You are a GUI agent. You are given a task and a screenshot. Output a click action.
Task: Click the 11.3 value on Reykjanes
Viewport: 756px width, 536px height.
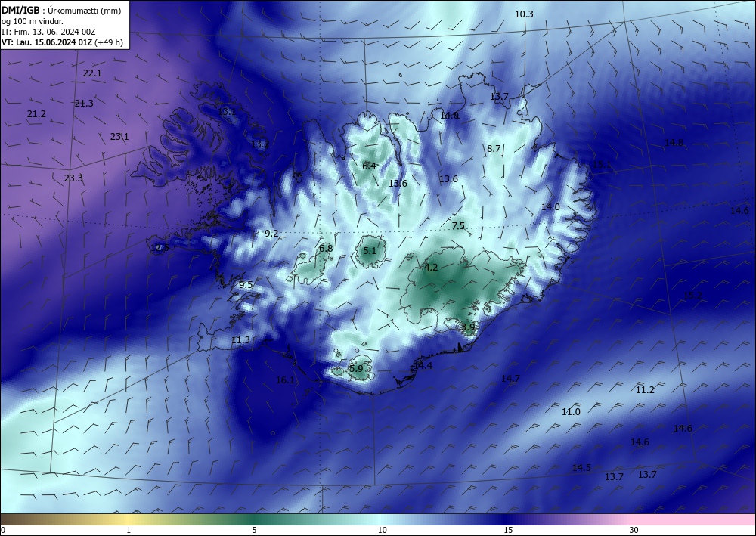[240, 340]
